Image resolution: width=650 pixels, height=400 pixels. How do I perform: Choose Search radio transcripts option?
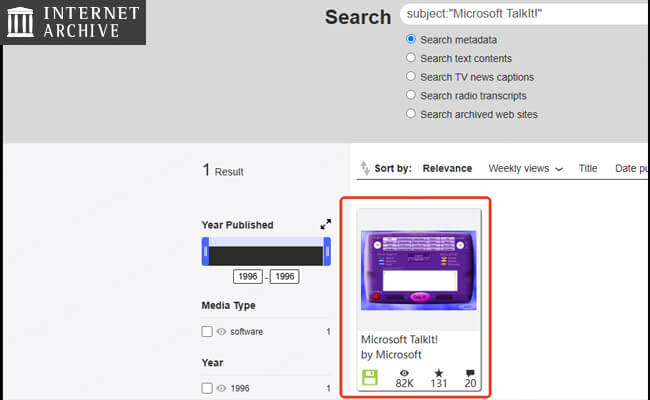(411, 95)
